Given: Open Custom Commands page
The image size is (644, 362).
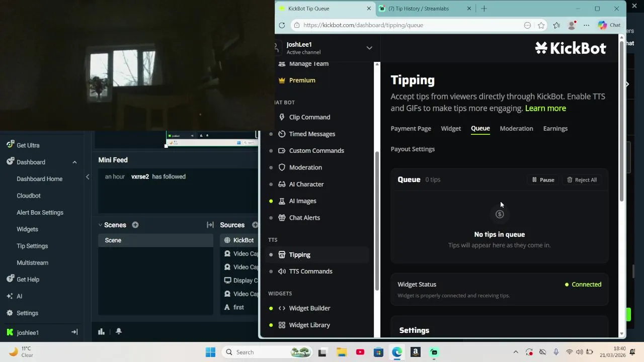Looking at the screenshot, I should pyautogui.click(x=316, y=150).
